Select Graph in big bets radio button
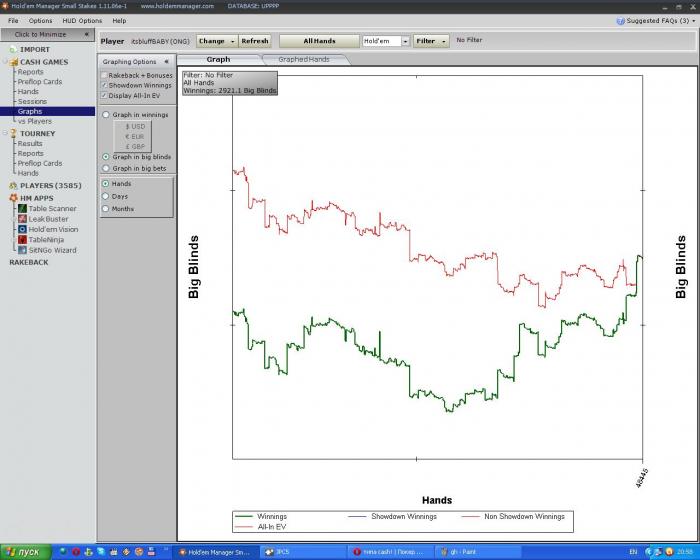This screenshot has height=560, width=700. (x=106, y=168)
